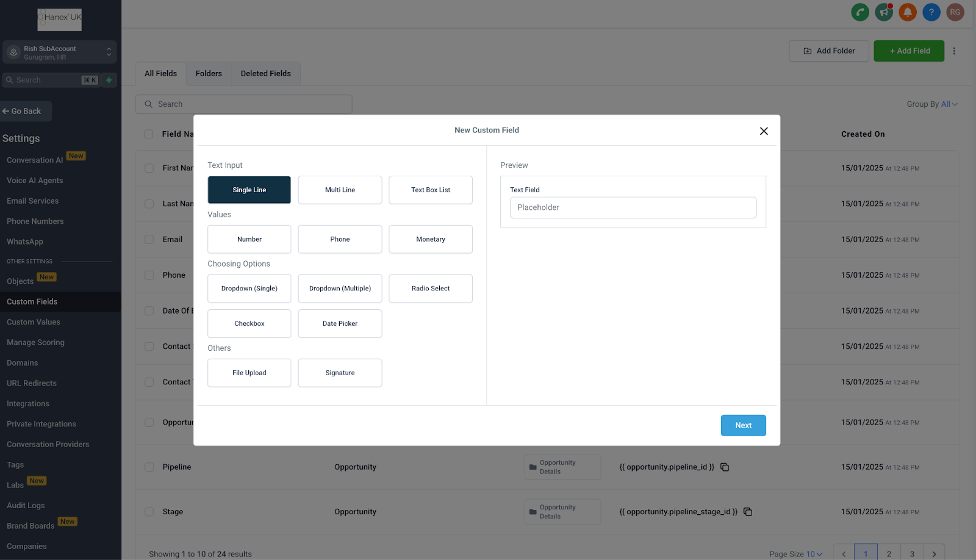Viewport: 976px width, 560px height.
Task: Select the Radio Select field type
Action: pos(431,289)
